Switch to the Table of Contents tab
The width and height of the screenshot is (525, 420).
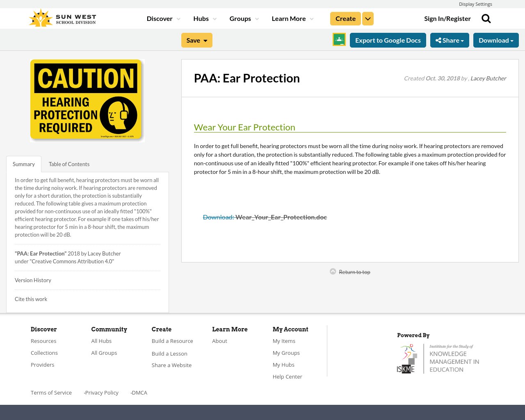tap(69, 163)
